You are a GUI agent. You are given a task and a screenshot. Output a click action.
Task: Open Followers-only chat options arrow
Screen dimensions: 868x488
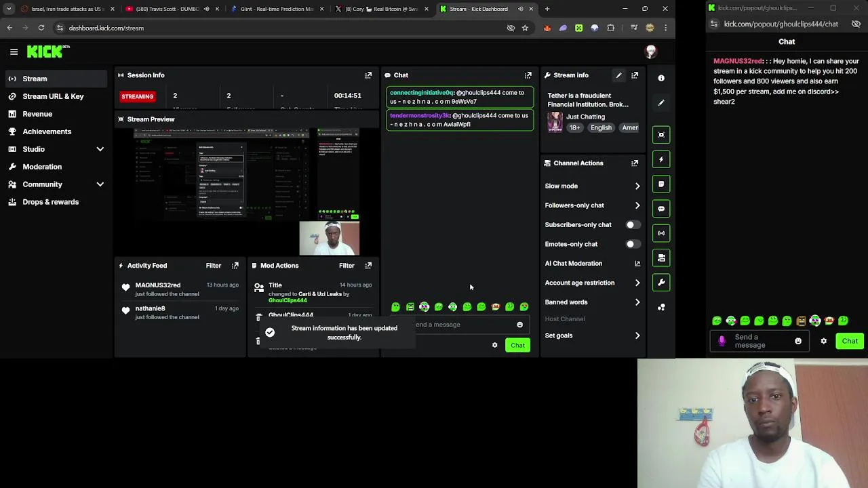pyautogui.click(x=637, y=205)
